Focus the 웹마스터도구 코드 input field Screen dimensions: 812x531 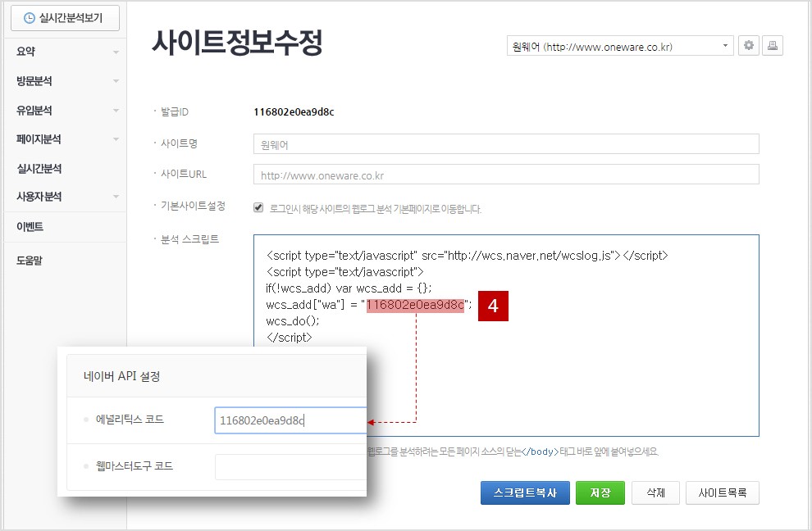(290, 467)
